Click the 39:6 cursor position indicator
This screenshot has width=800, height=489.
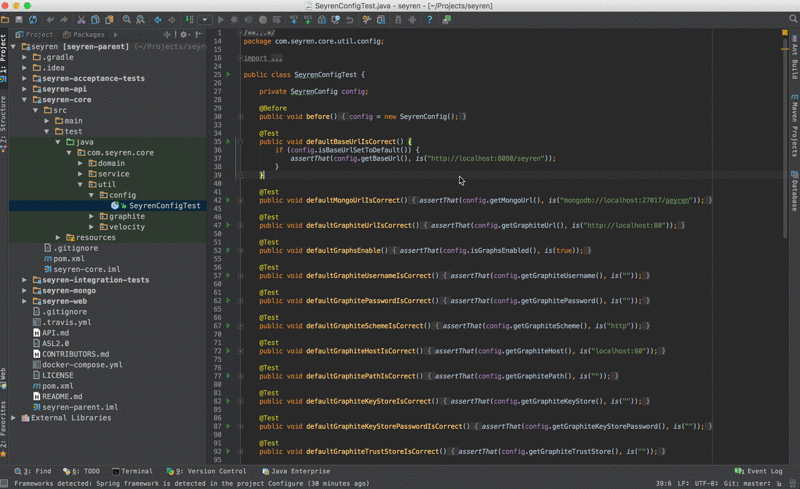[663, 483]
